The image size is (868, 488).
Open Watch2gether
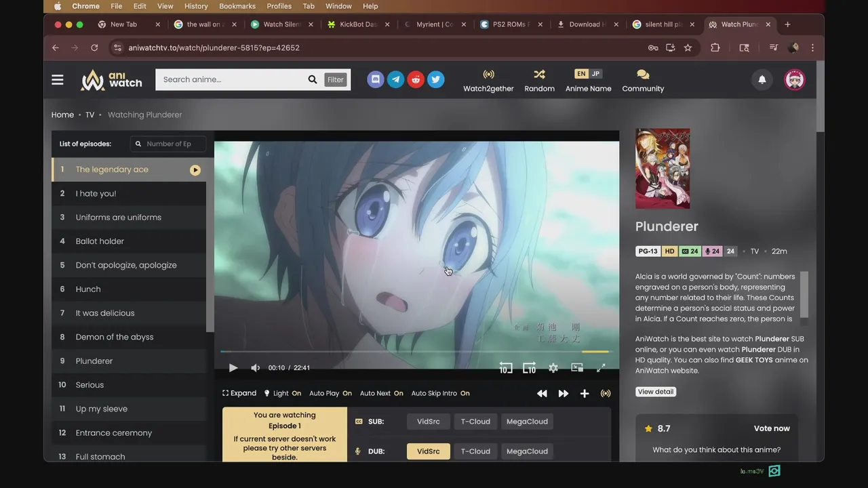488,81
